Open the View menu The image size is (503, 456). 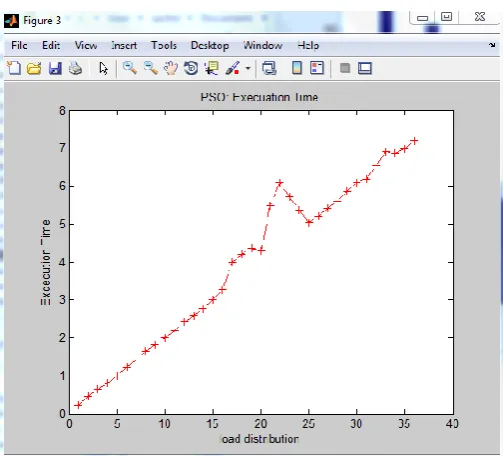pyautogui.click(x=86, y=45)
